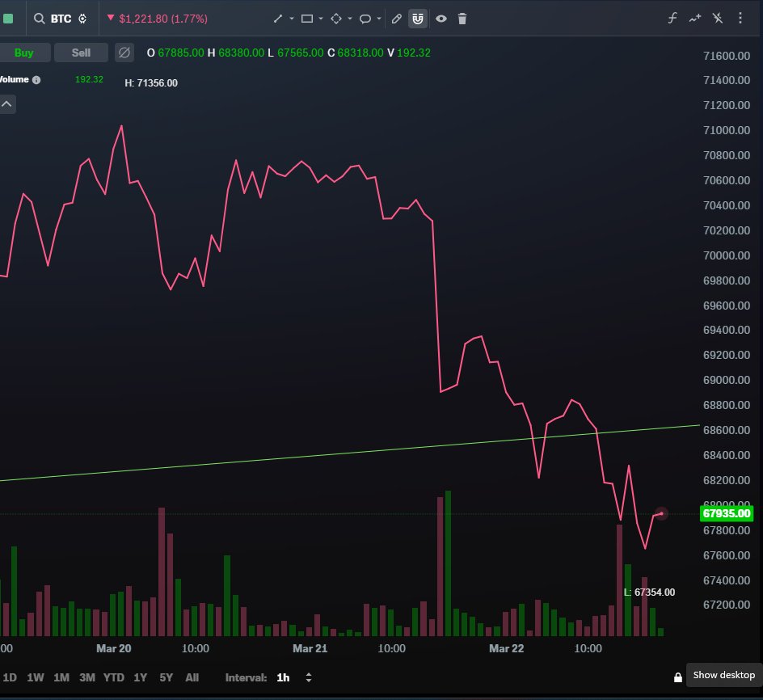Select the YTD time range
The width and height of the screenshot is (763, 700).
pyautogui.click(x=114, y=677)
